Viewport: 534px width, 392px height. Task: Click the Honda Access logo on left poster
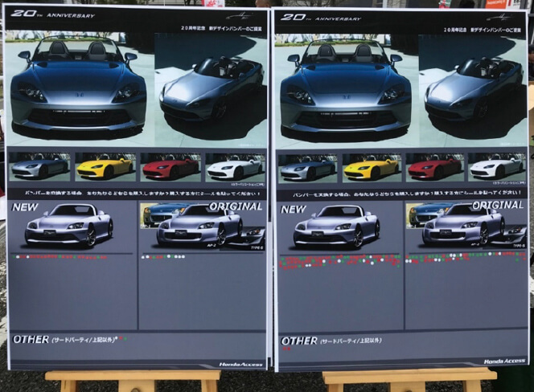point(240,365)
